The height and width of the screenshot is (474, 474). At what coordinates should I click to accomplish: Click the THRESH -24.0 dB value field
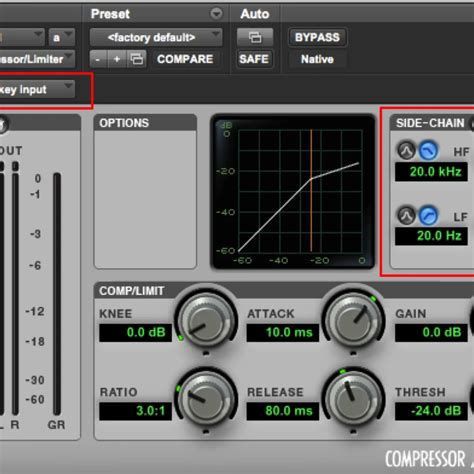(x=431, y=411)
